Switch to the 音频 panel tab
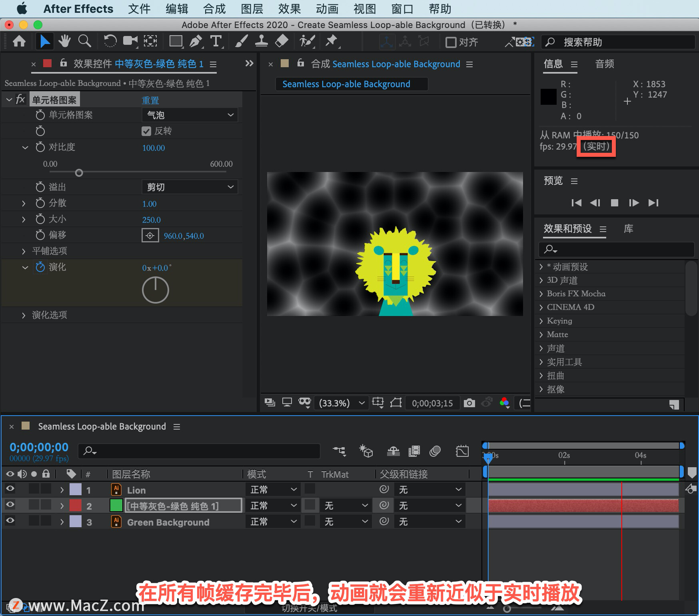Viewport: 699px width, 616px height. pyautogui.click(x=604, y=64)
